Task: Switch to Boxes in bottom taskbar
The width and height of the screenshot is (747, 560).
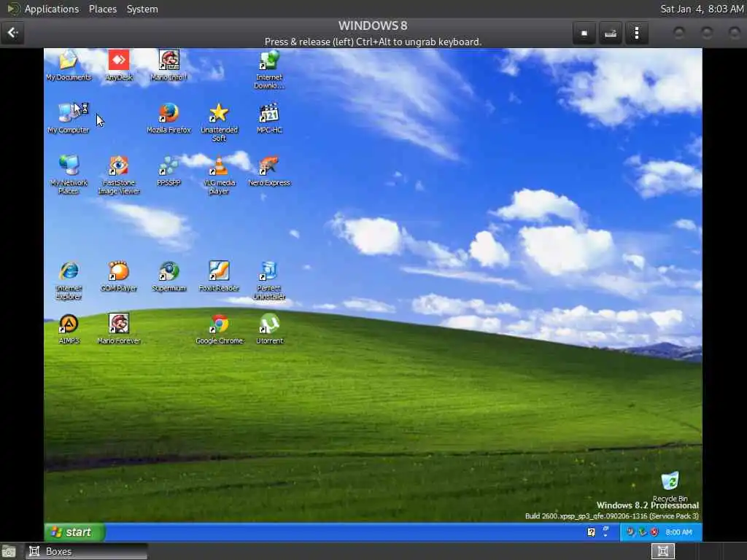Action: [87, 551]
